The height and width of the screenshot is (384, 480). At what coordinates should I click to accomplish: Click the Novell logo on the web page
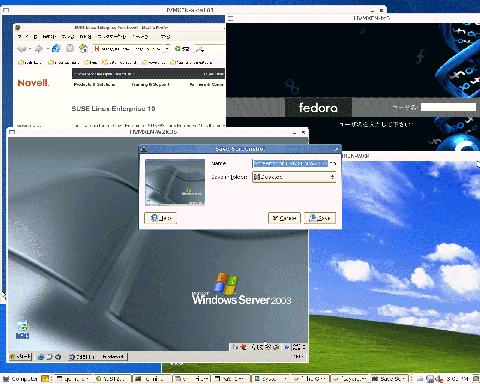point(33,83)
